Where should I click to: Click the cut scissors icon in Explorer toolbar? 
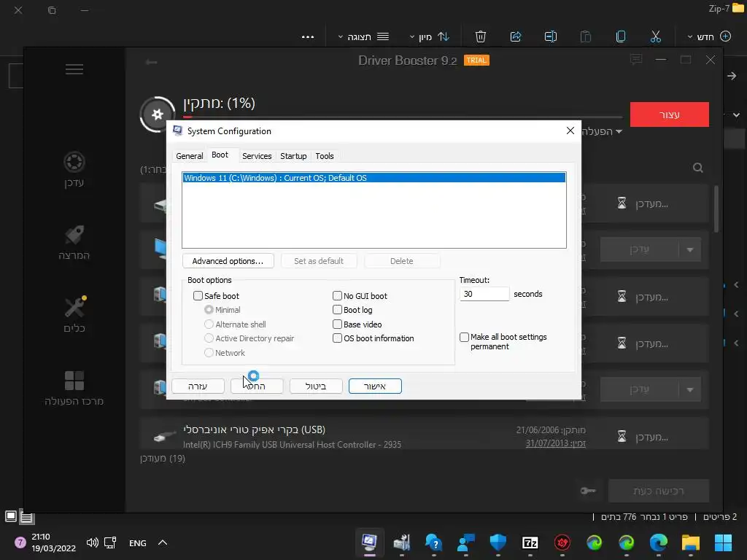(656, 36)
